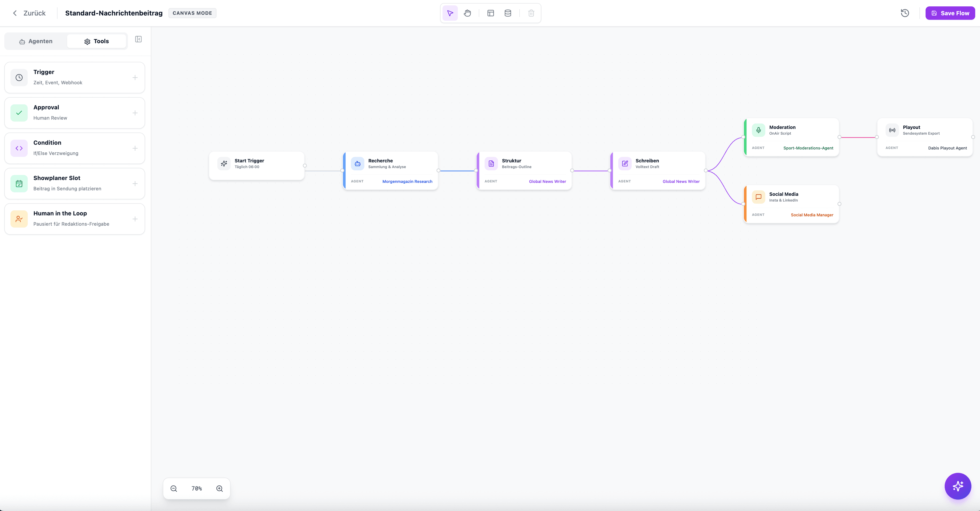Add the Showplaner Slot tool with plus

[x=135, y=184]
